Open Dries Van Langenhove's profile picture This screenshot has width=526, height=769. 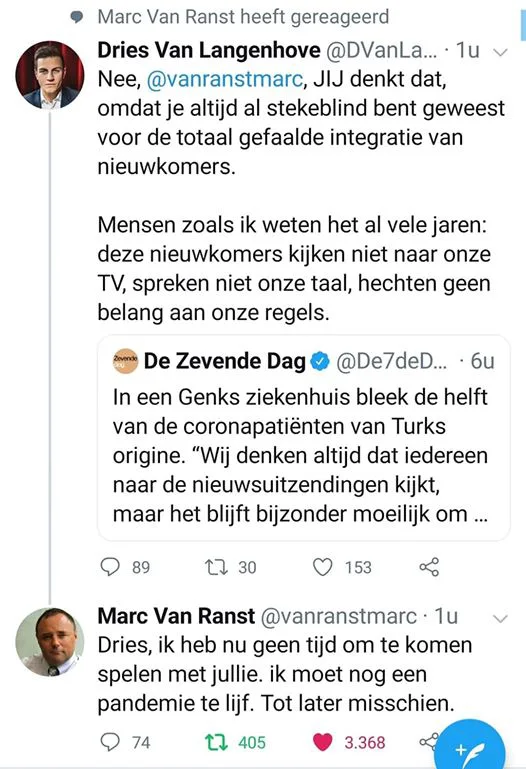pos(50,75)
